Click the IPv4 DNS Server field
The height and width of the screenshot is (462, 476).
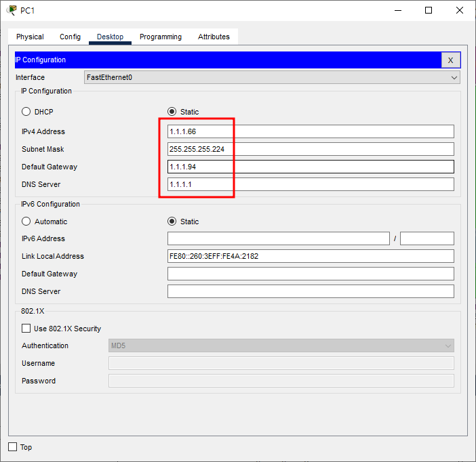(311, 184)
